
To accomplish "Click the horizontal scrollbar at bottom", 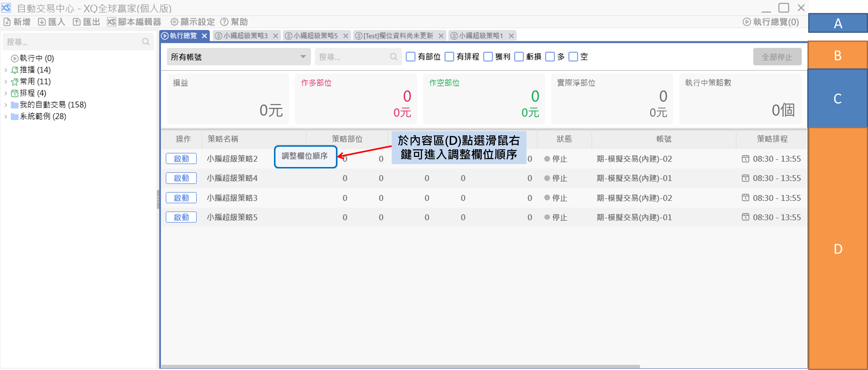I will (x=400, y=366).
